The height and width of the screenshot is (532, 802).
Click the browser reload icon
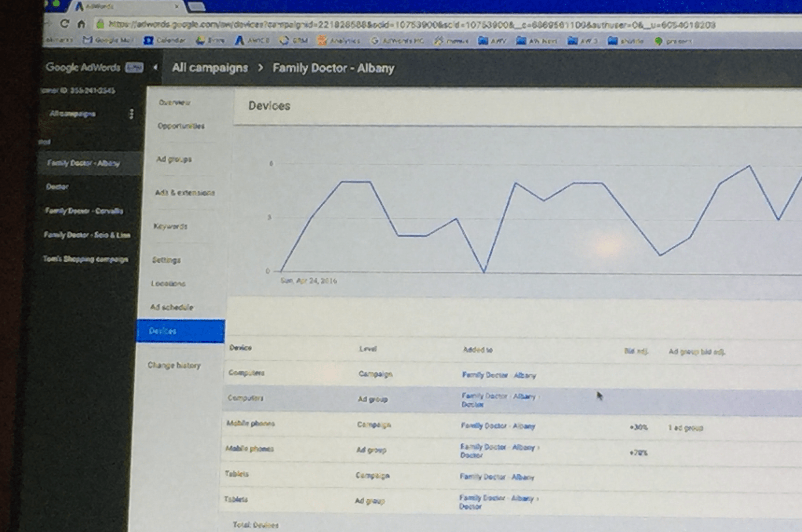pos(65,24)
